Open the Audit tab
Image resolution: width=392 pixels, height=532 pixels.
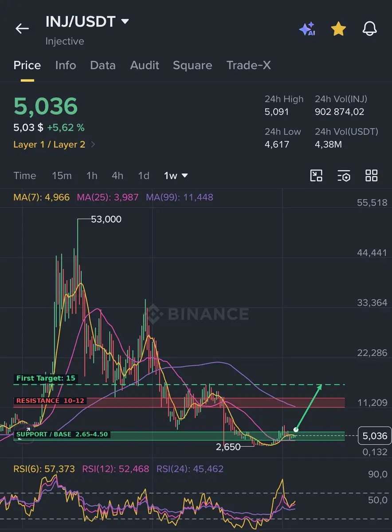click(x=145, y=66)
